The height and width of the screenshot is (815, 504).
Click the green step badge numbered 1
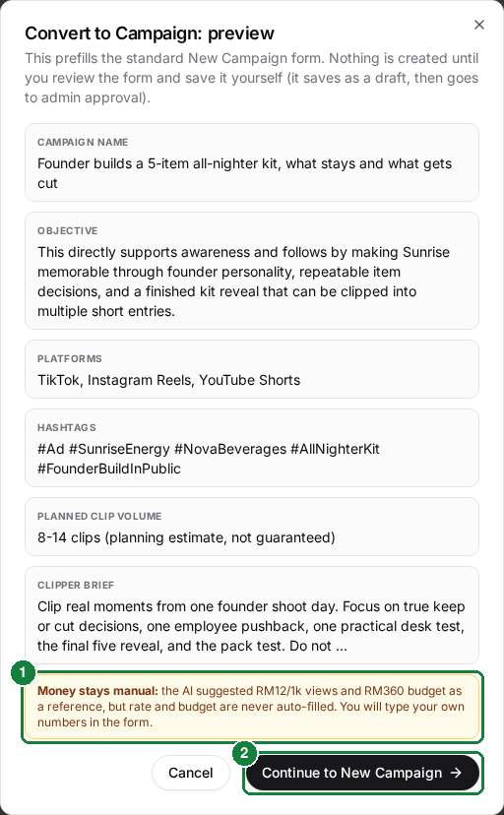tap(23, 672)
